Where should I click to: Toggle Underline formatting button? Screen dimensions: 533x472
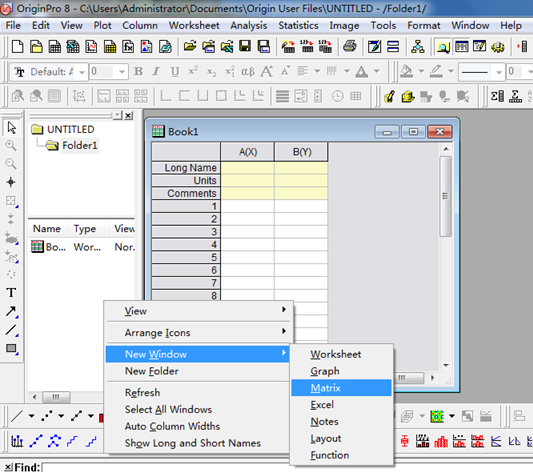pyautogui.click(x=175, y=72)
